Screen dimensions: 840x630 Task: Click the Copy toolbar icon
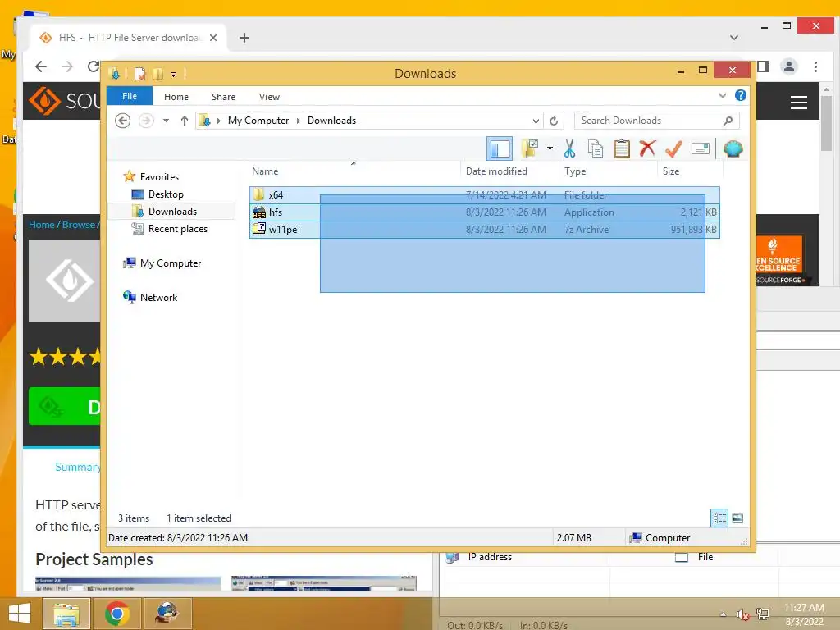click(x=596, y=148)
